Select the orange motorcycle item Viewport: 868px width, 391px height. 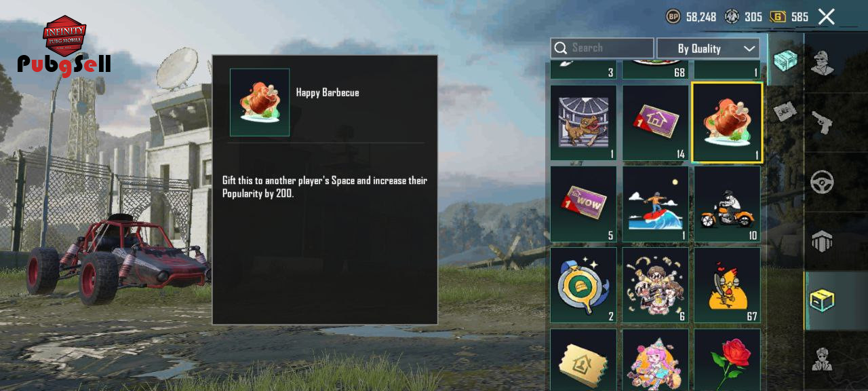click(x=727, y=204)
